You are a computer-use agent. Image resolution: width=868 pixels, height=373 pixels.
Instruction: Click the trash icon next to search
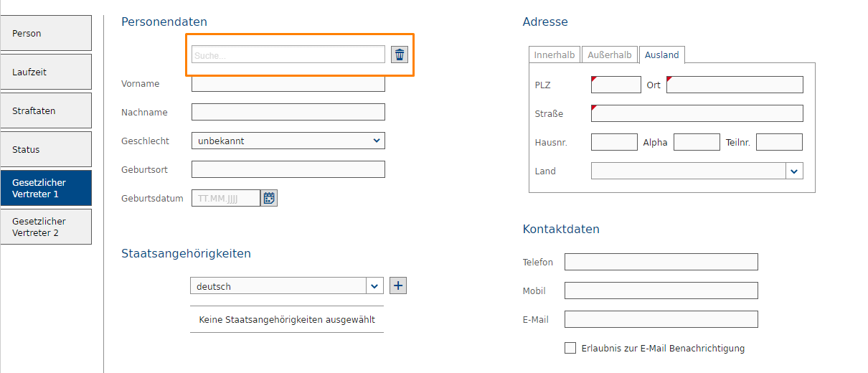tap(400, 55)
